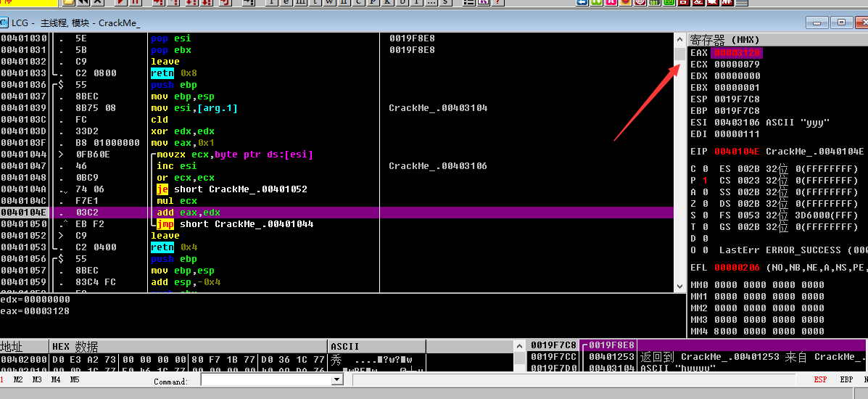Screen dimensions: 868x399
Task: Select the 'jmp short CrackMe_.00401044' instruction
Action: tap(235, 224)
